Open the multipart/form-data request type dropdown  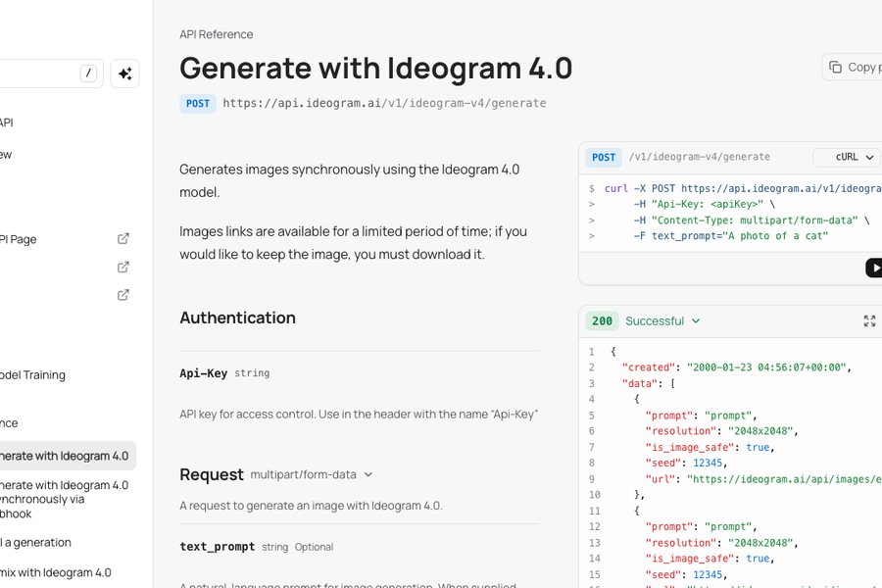(x=312, y=474)
